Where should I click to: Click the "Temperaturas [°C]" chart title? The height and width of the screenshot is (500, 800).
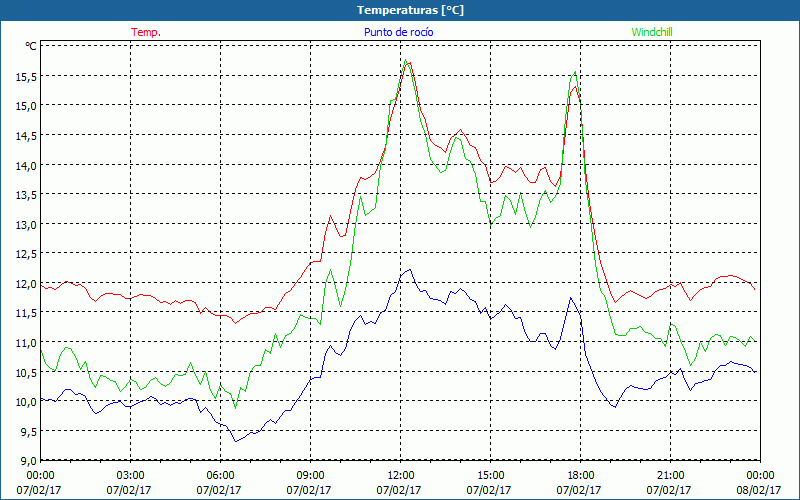pos(410,10)
